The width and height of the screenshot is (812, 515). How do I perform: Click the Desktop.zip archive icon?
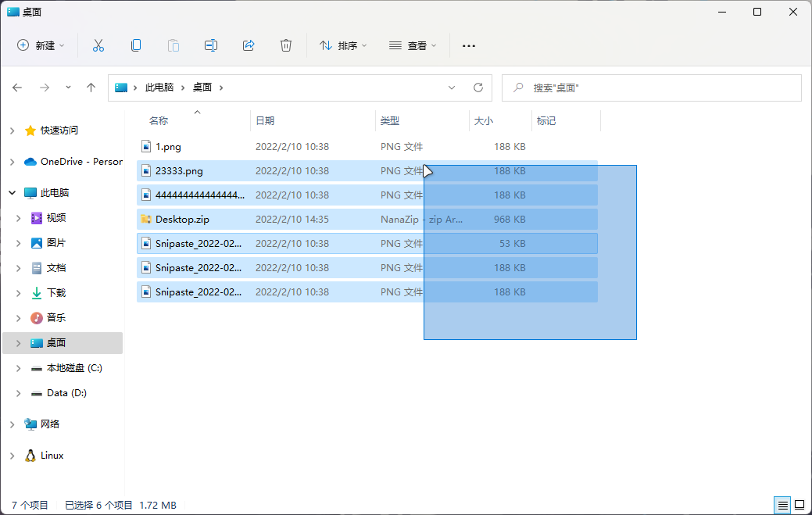(x=146, y=220)
